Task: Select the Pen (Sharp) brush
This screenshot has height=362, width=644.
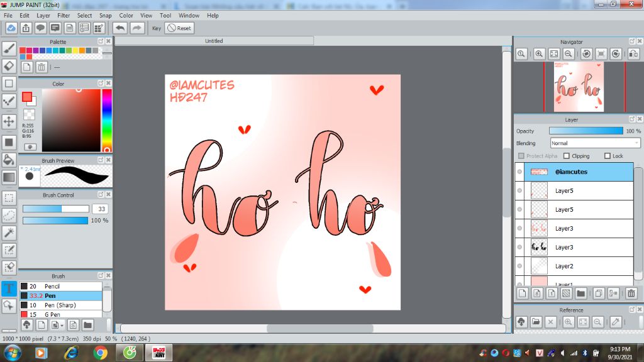Action: coord(61,305)
